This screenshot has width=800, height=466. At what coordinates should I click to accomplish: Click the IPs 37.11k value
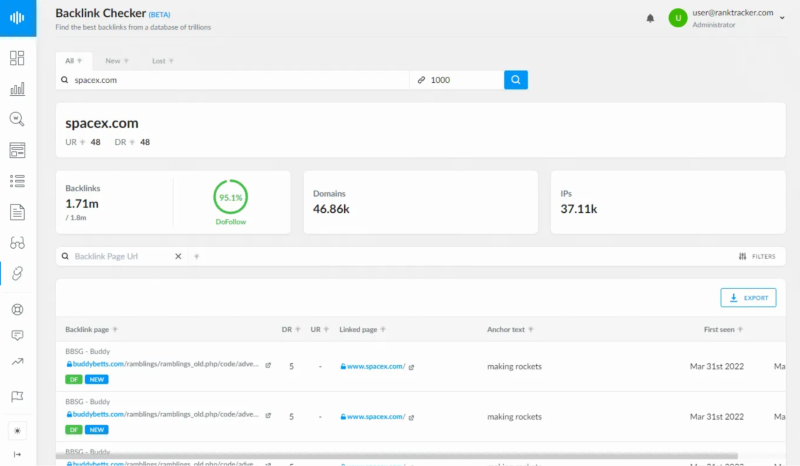coord(579,209)
